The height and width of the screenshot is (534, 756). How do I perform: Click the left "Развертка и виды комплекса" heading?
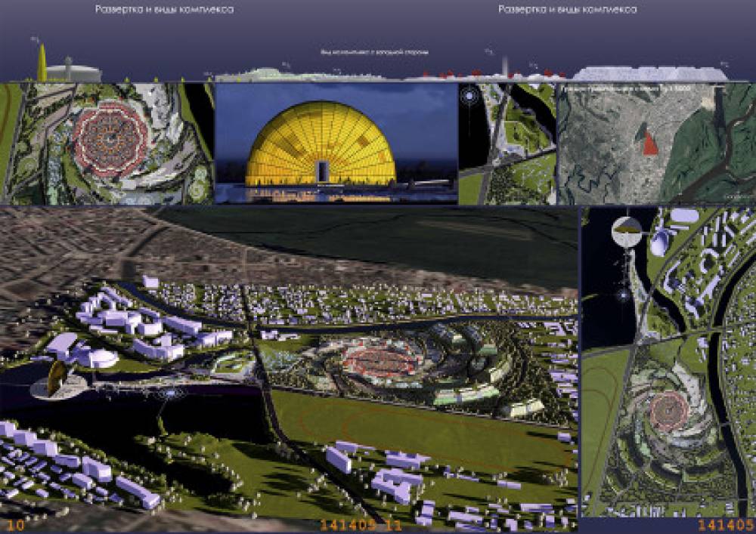(x=164, y=10)
